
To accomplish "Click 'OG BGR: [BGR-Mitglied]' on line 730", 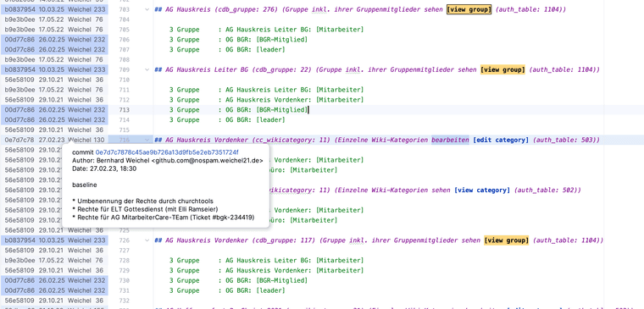I will click(267, 280).
